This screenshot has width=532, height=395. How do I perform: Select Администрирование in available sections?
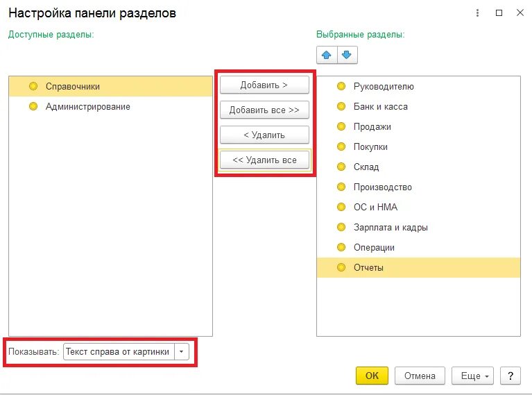click(110, 106)
